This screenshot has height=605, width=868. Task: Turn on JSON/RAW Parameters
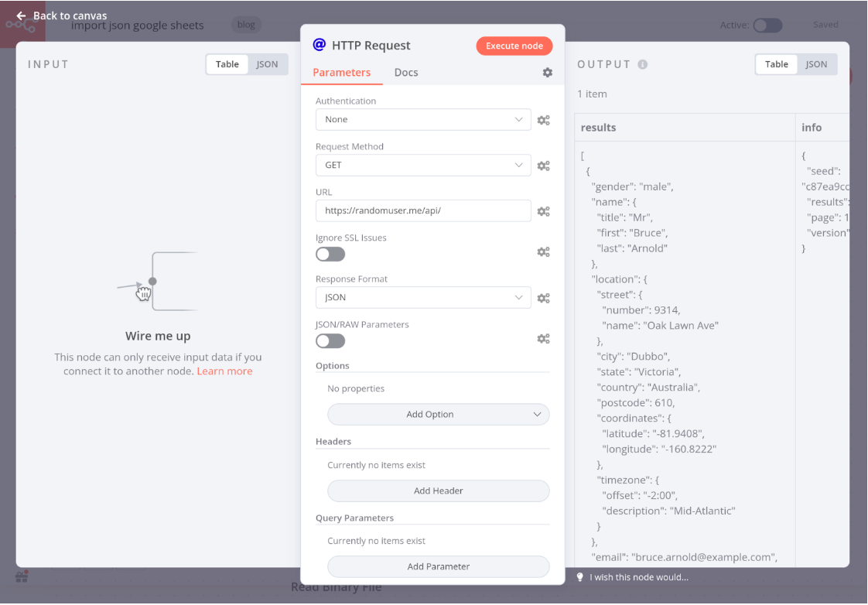pos(330,340)
